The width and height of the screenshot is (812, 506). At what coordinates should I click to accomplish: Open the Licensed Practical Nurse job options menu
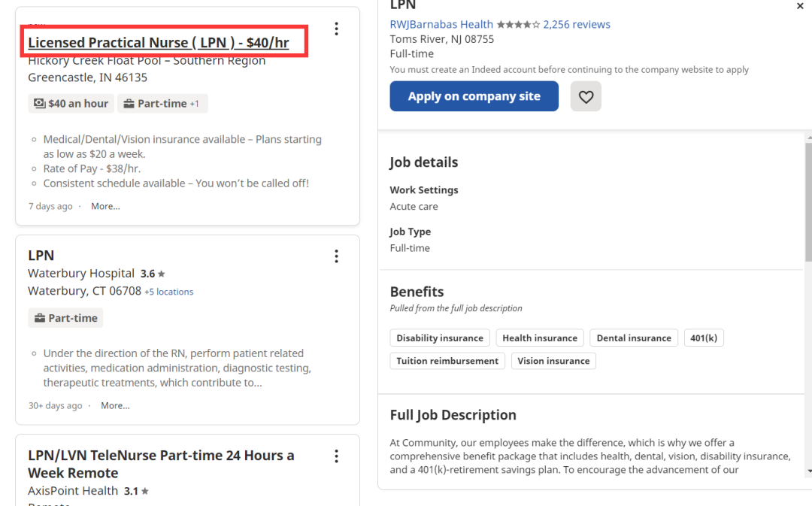[x=337, y=29]
